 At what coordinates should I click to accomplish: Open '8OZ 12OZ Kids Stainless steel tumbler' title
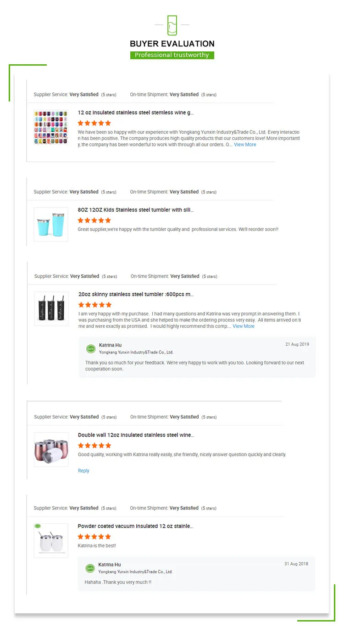[x=136, y=210]
